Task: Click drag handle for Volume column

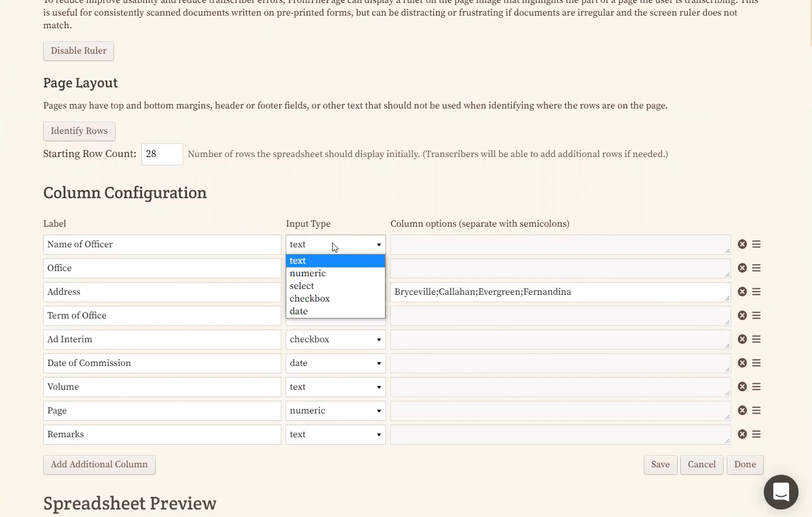Action: [x=756, y=387]
